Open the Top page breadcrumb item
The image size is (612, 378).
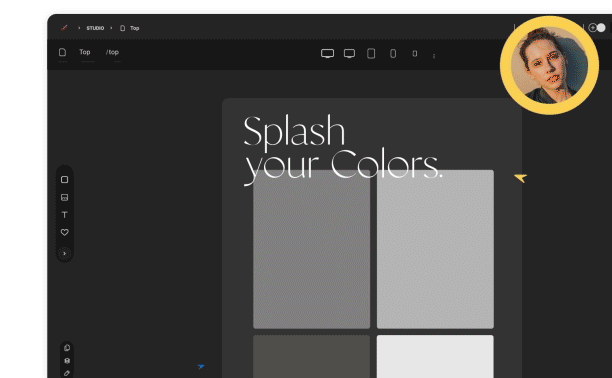coord(134,28)
